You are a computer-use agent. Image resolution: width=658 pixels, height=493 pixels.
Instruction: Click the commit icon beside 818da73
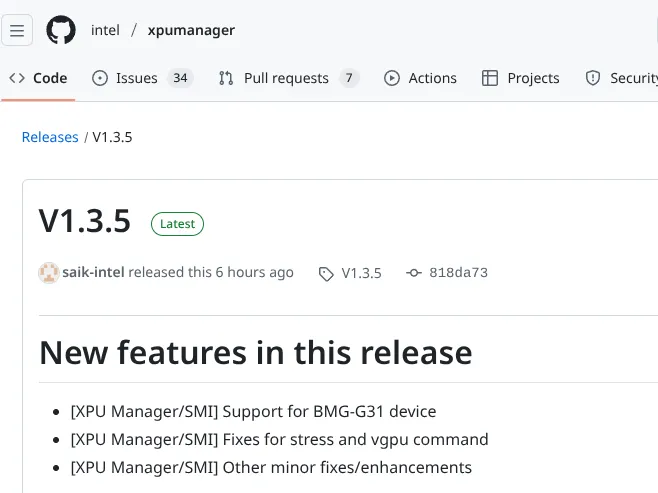(x=414, y=273)
